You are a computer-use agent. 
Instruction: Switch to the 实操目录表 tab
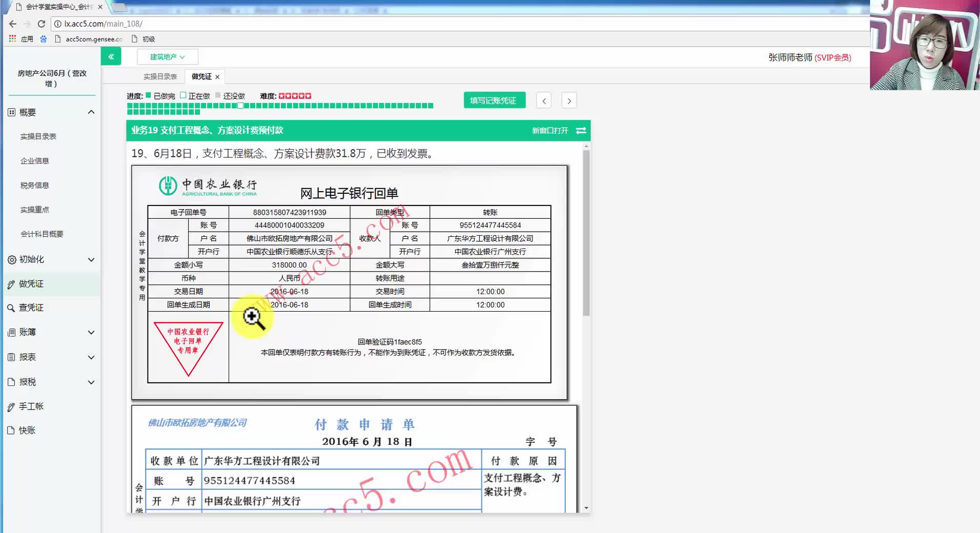coord(160,76)
